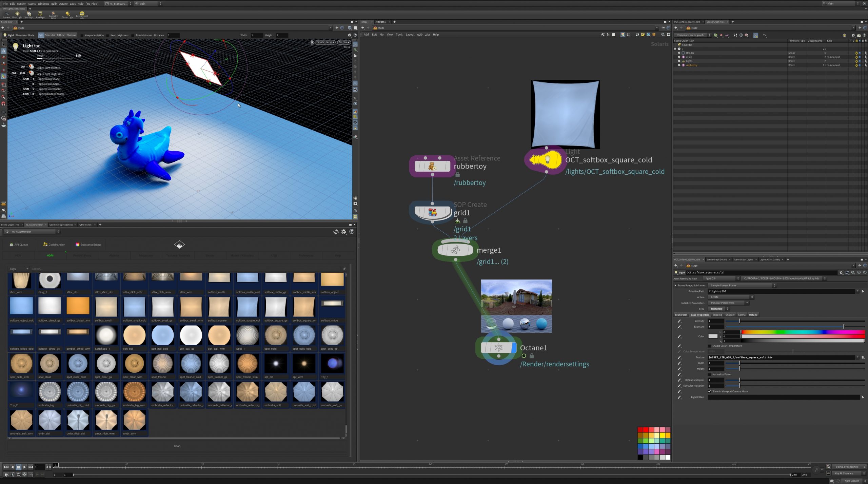Click the reload icon in asset handler
Image resolution: width=868 pixels, height=484 pixels.
click(x=336, y=232)
